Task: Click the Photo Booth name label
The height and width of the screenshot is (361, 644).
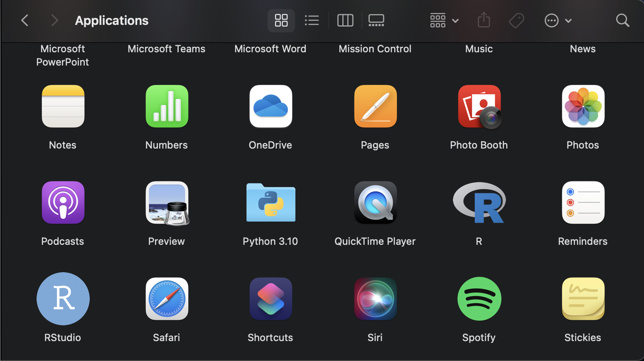Action: (x=479, y=145)
